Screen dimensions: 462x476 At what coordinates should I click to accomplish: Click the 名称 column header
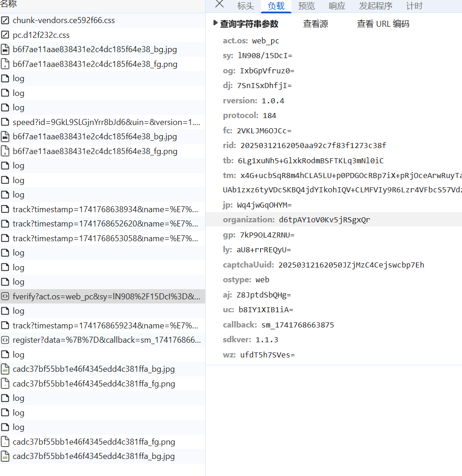tap(8, 5)
